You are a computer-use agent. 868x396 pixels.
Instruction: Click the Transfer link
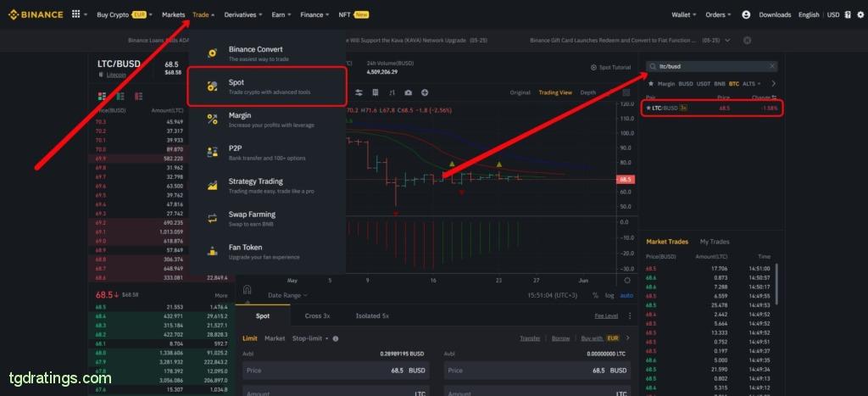point(530,337)
